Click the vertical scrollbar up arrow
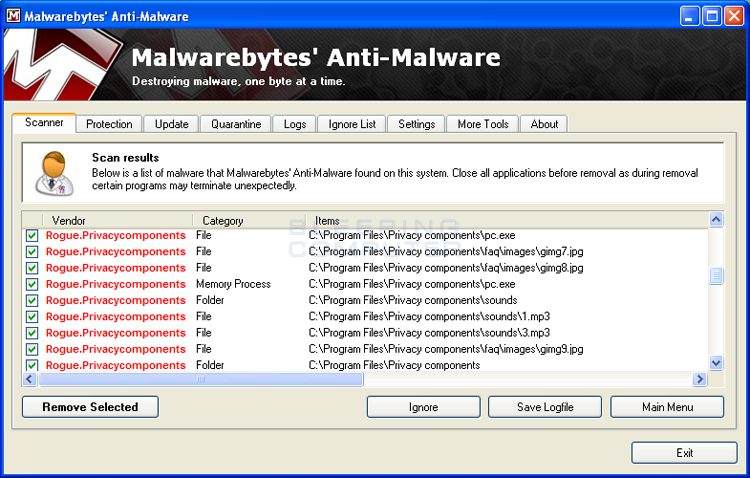The width and height of the screenshot is (750, 478). 716,220
